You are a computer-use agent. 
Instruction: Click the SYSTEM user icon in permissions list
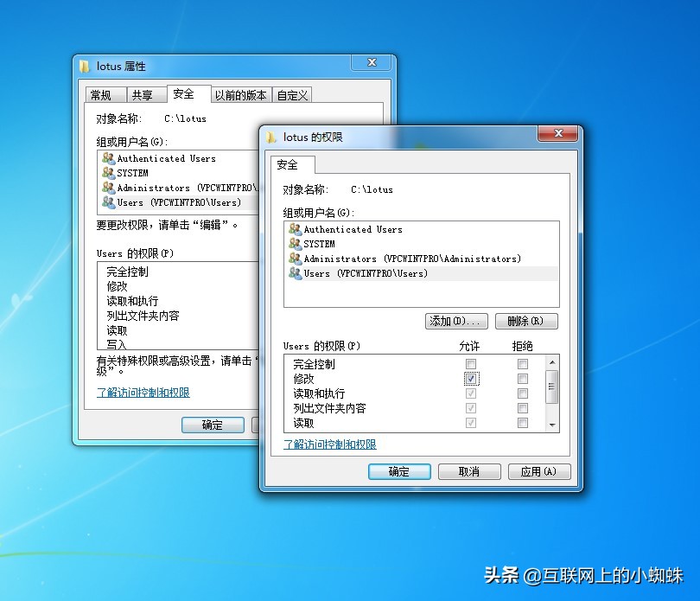point(297,244)
